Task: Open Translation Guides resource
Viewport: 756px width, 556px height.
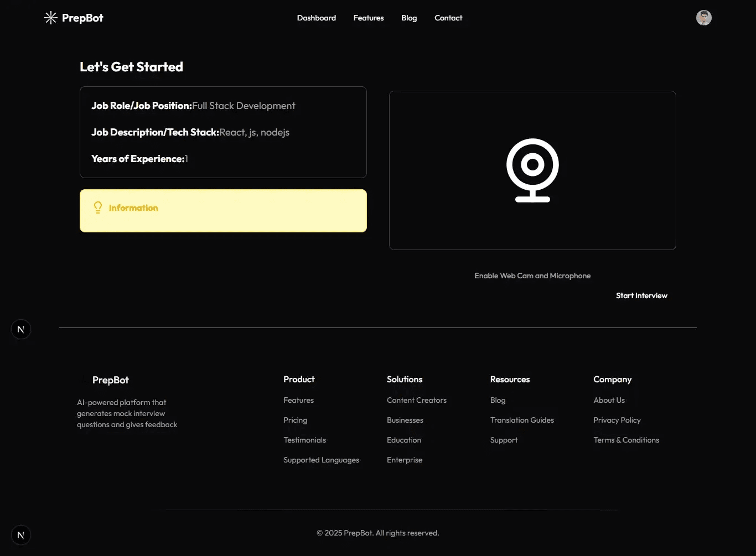Action: pyautogui.click(x=522, y=420)
